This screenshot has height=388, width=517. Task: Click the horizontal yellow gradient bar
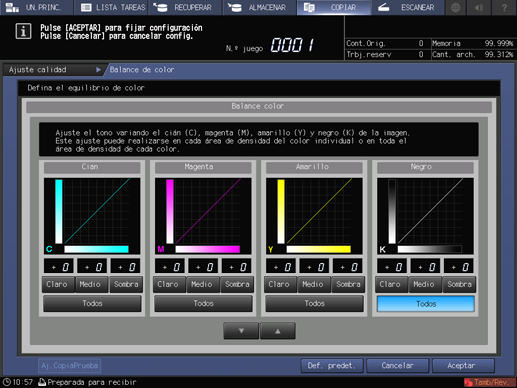(x=318, y=249)
